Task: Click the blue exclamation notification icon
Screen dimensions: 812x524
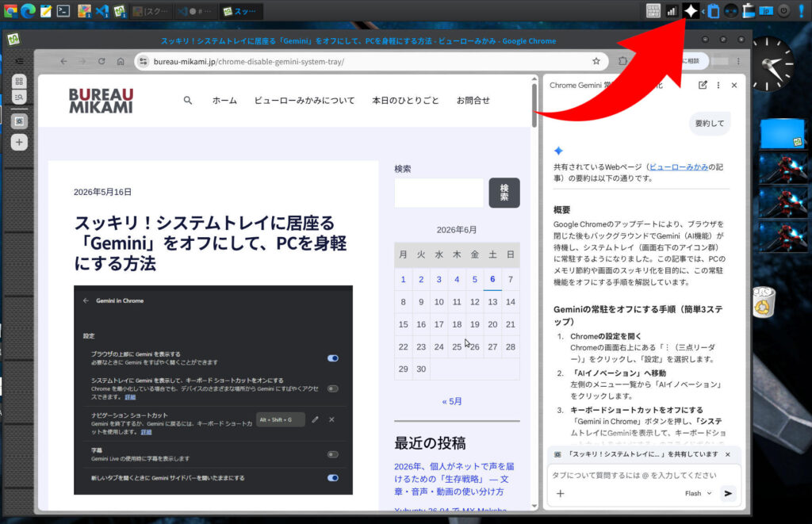Action: 802,11
